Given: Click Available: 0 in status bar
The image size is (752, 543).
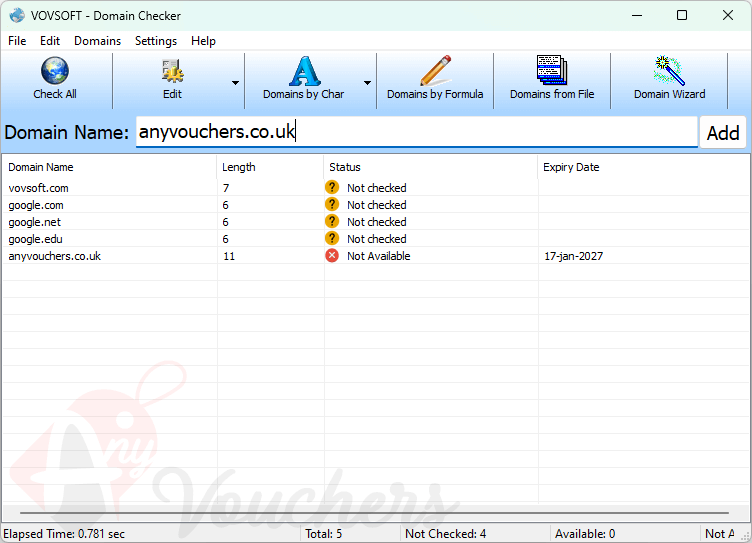Looking at the screenshot, I should pos(585,533).
